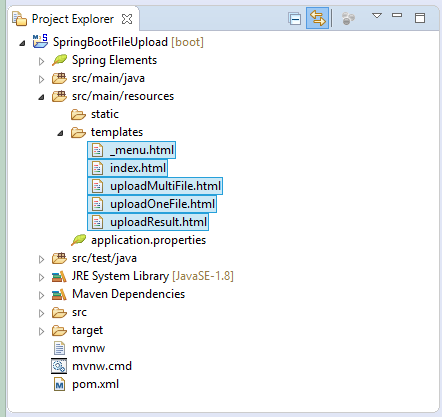Click the Maven Dependencies library icon
Viewport: 442px width, 417px height.
(x=59, y=294)
